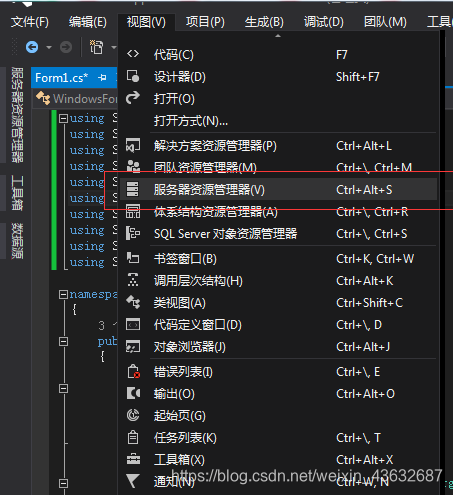This screenshot has height=495, width=453.
Task: Click the Toolbox (工具箱) icon
Action: tap(133, 459)
